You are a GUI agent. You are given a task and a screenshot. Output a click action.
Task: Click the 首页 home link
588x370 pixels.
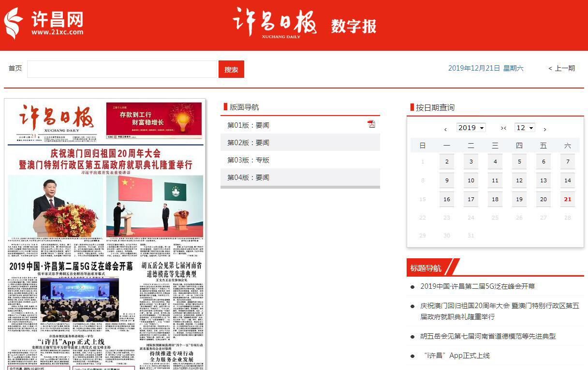click(15, 68)
